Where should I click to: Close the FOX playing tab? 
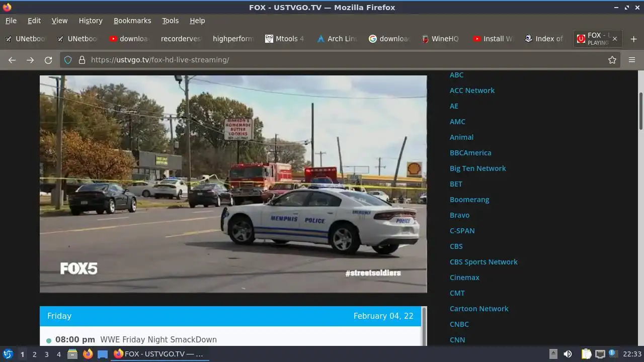614,39
